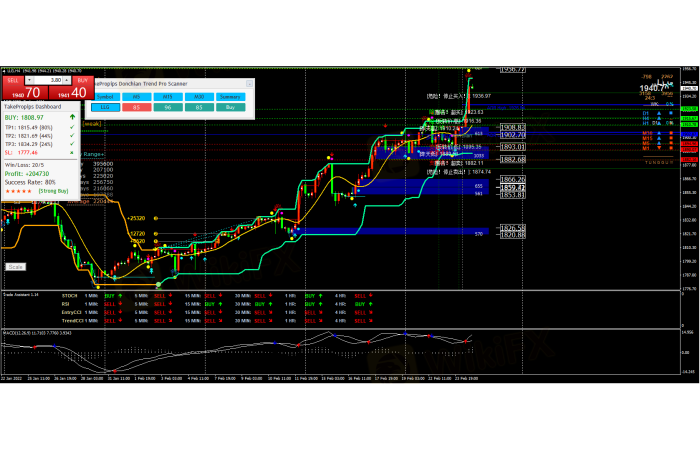The height and width of the screenshot is (450, 700).
Task: Click the Scale button on chart
Action: pos(16,267)
